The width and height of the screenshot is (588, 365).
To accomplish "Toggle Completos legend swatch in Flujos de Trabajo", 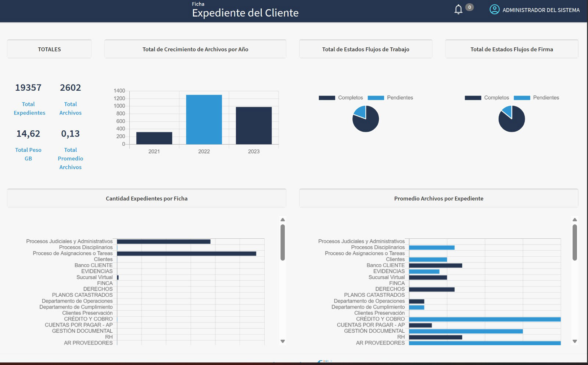I will coord(327,98).
